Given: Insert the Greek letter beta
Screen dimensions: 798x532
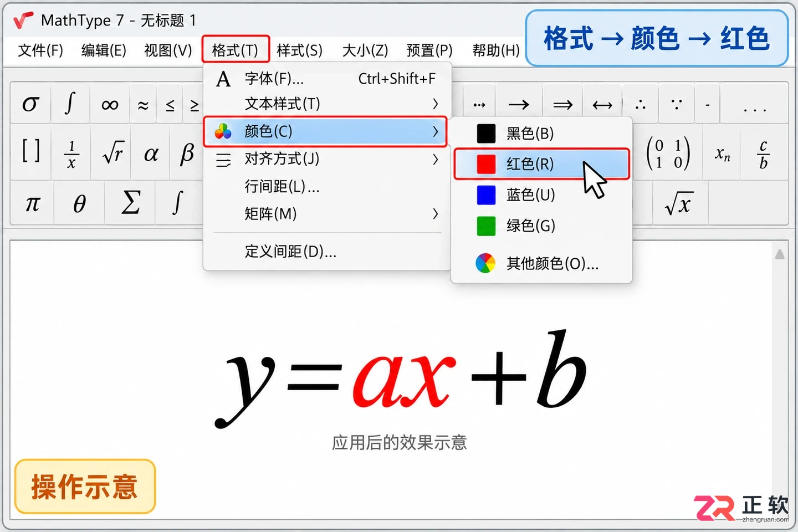Looking at the screenshot, I should [187, 153].
